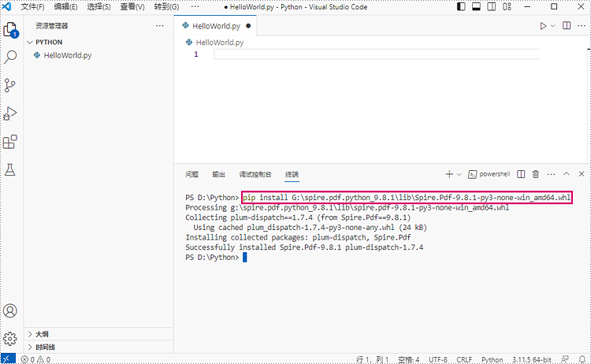The width and height of the screenshot is (591, 364).
Task: Open the Source Control view
Action: [x=9, y=86]
